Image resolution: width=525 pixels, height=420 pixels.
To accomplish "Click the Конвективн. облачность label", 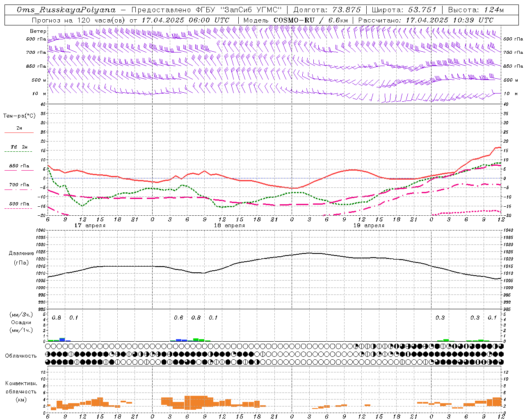I will [x=21, y=388].
